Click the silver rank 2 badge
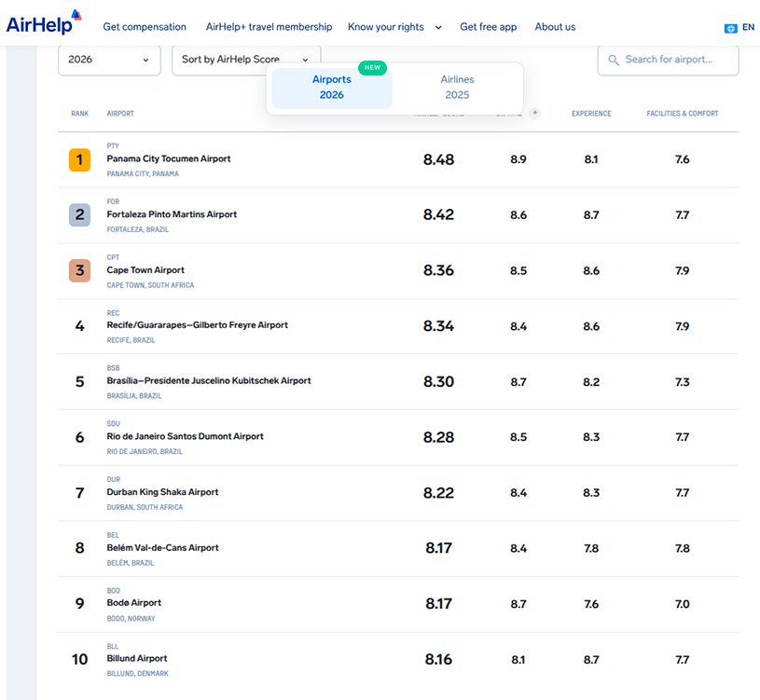Image resolution: width=760 pixels, height=700 pixels. click(x=79, y=214)
